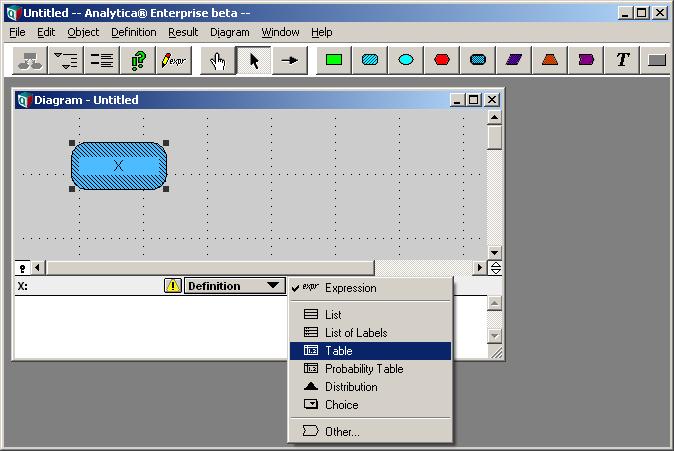Viewport: 674px width, 451px height.
Task: Open the Result menu
Action: [x=183, y=32]
